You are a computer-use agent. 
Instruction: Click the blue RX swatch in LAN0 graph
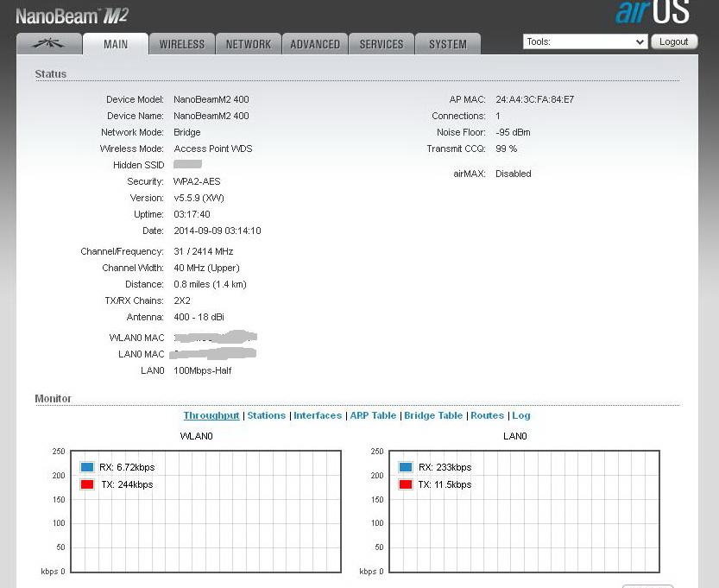pyautogui.click(x=406, y=467)
